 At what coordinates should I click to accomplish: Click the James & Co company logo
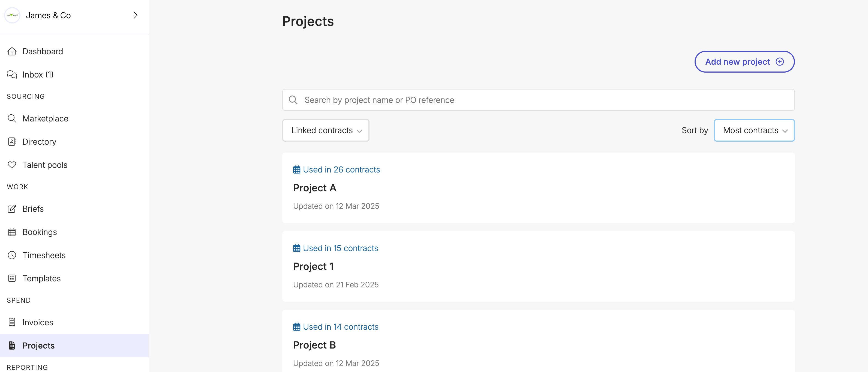click(12, 15)
